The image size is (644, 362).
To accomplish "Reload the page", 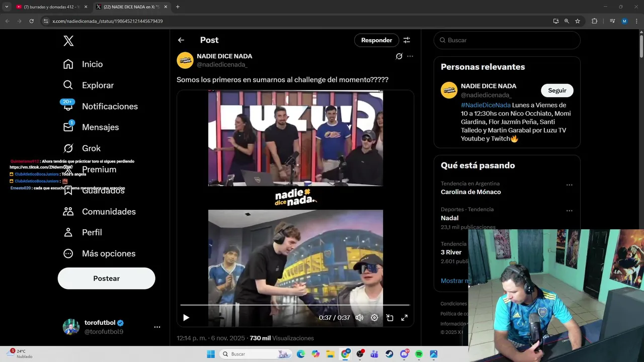I will [x=31, y=21].
